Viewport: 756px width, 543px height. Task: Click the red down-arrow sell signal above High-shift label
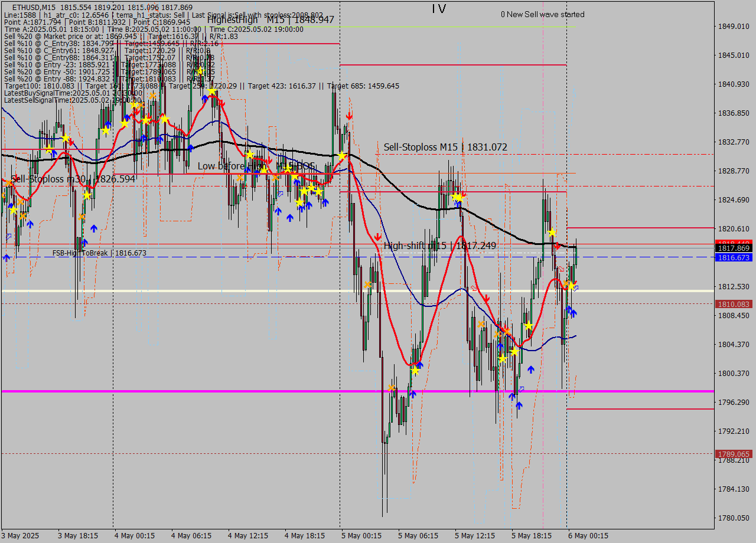coord(378,236)
